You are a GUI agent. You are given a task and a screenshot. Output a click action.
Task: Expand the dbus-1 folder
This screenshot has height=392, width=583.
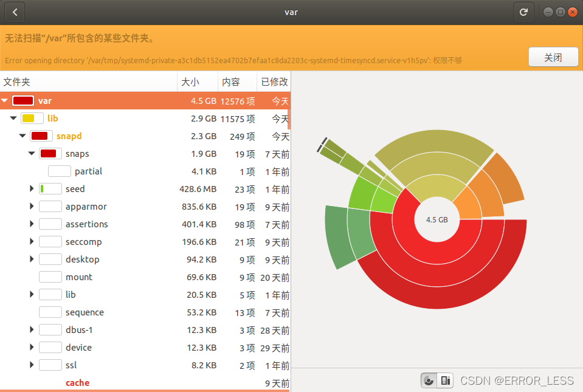(x=32, y=329)
